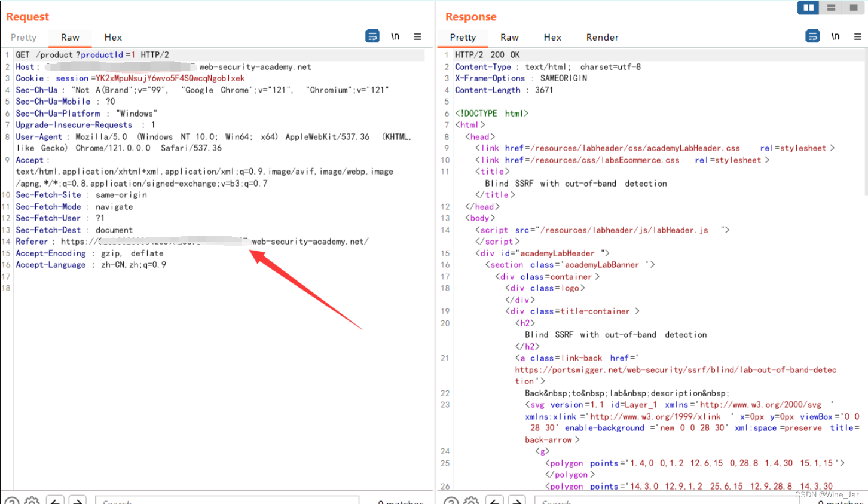
Task: Click the HTTP/2 200 OK status line
Action: click(x=487, y=54)
